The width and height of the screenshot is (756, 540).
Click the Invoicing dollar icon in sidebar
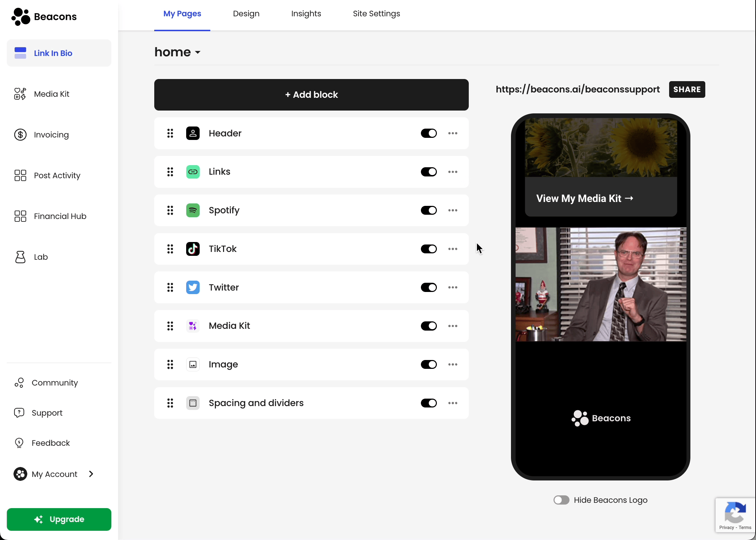click(x=20, y=135)
